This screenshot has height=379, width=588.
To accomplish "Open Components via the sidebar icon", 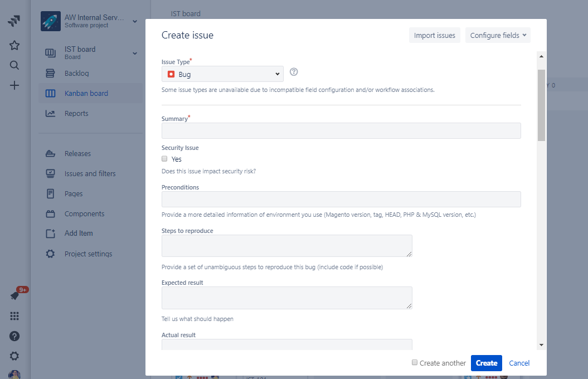I will pos(50,213).
